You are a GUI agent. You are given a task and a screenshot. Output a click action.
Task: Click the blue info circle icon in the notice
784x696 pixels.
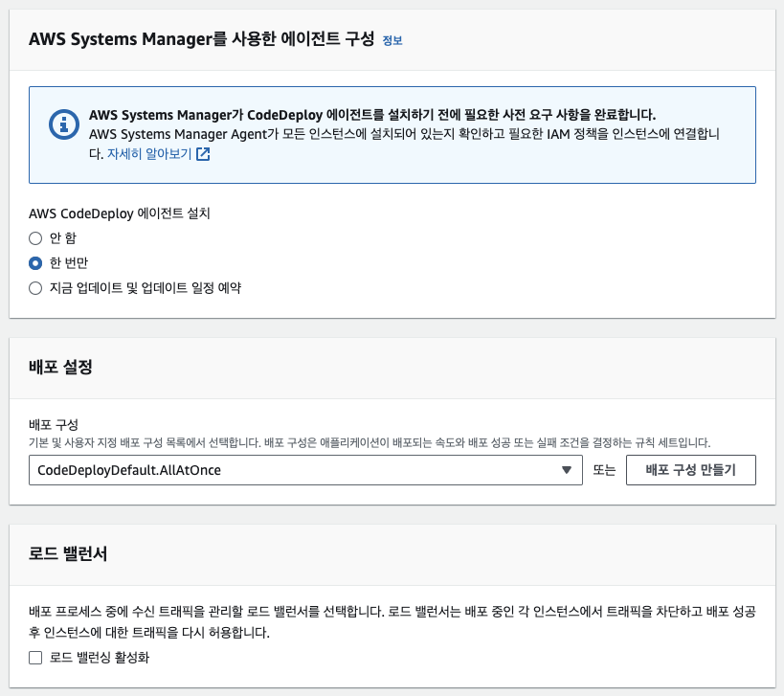64,124
